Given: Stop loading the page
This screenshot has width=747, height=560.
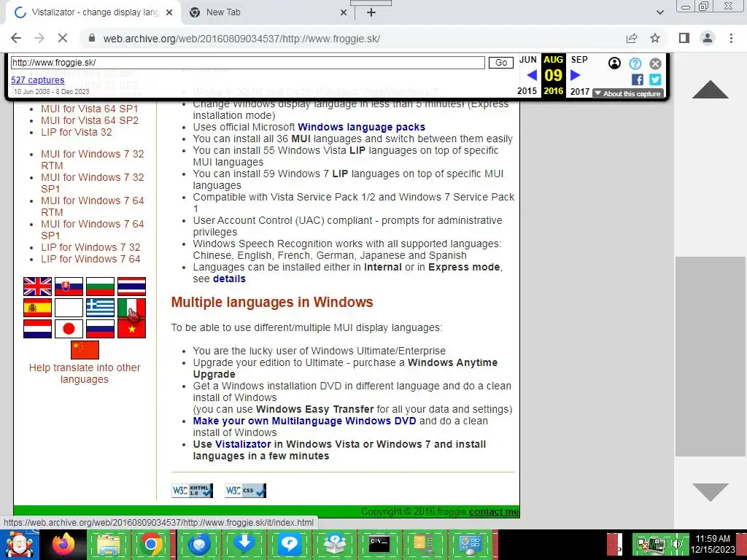Looking at the screenshot, I should pyautogui.click(x=63, y=39).
